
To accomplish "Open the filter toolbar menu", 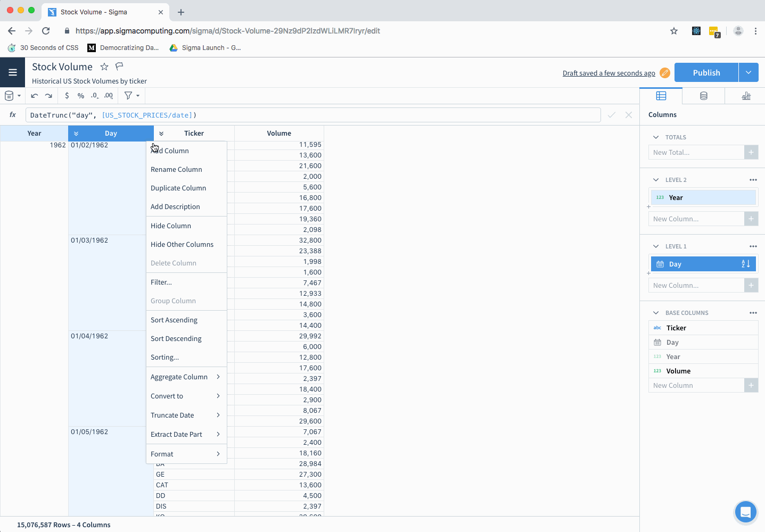I will (131, 96).
